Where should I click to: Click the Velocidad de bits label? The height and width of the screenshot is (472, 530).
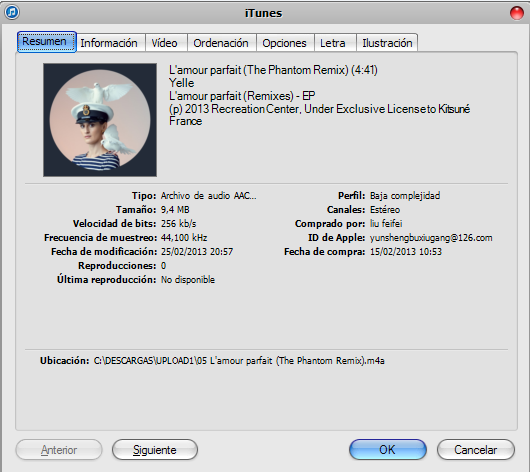(x=115, y=223)
